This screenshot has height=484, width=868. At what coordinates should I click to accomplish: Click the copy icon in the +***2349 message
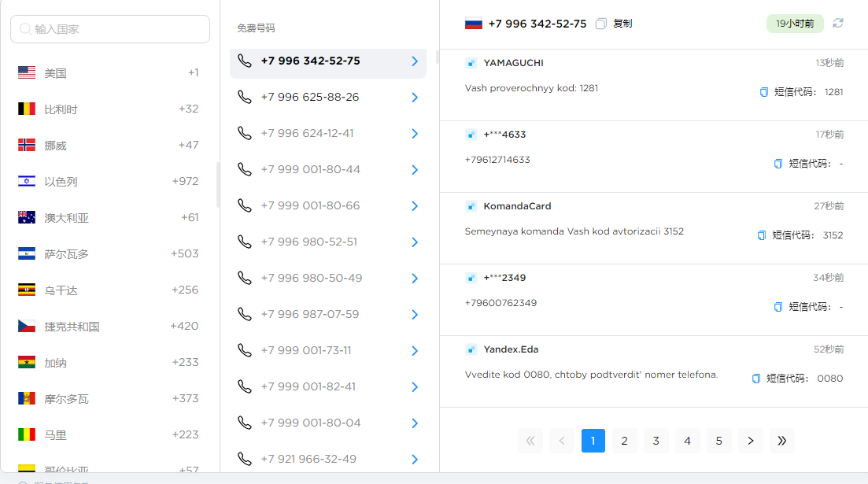(x=778, y=308)
